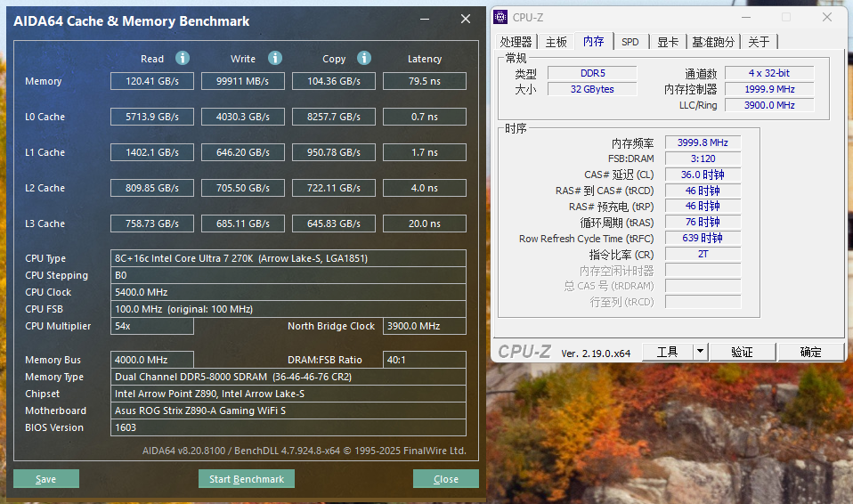The image size is (853, 504).
Task: Go to the 显卡 tab
Action: pyautogui.click(x=668, y=42)
